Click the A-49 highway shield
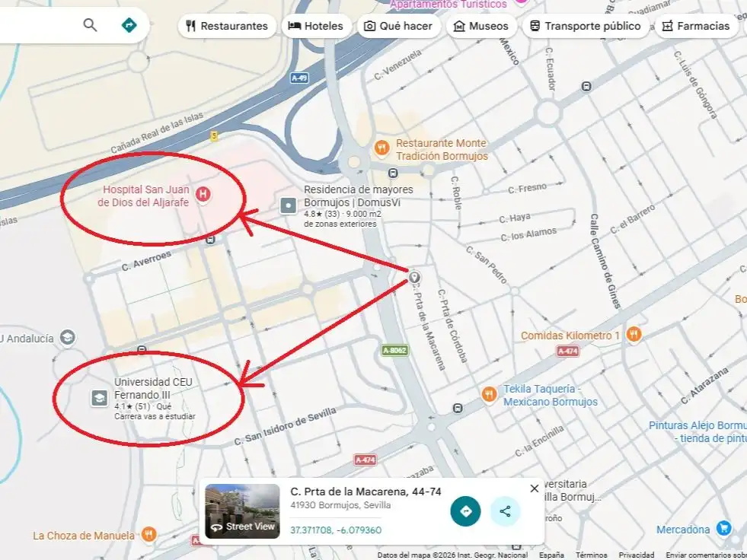The width and height of the screenshot is (747, 560). (299, 78)
